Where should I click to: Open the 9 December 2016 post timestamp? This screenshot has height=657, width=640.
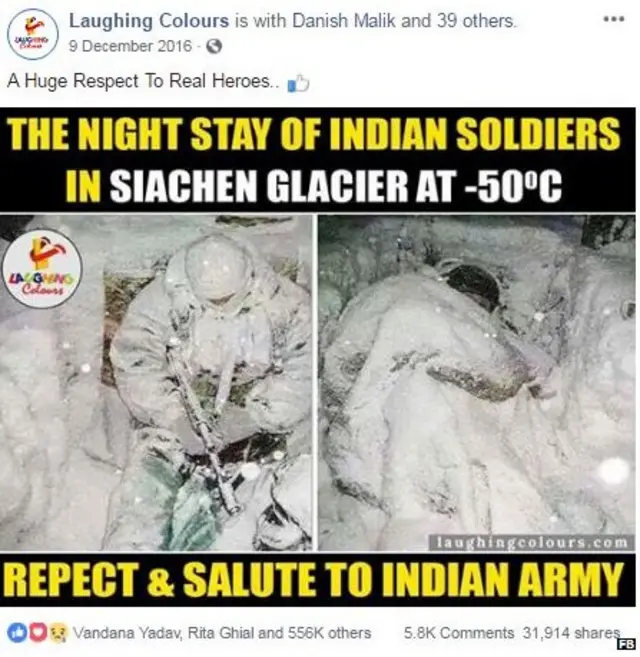click(x=130, y=46)
